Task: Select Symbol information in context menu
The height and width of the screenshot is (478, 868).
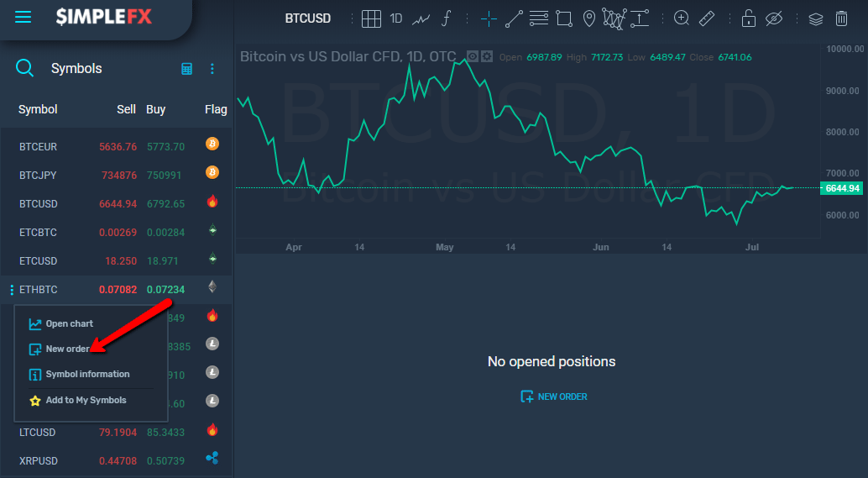Action: 86,374
